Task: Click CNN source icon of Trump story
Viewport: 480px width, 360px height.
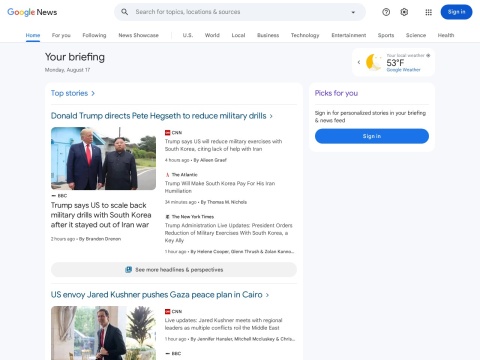Action: 168,133
